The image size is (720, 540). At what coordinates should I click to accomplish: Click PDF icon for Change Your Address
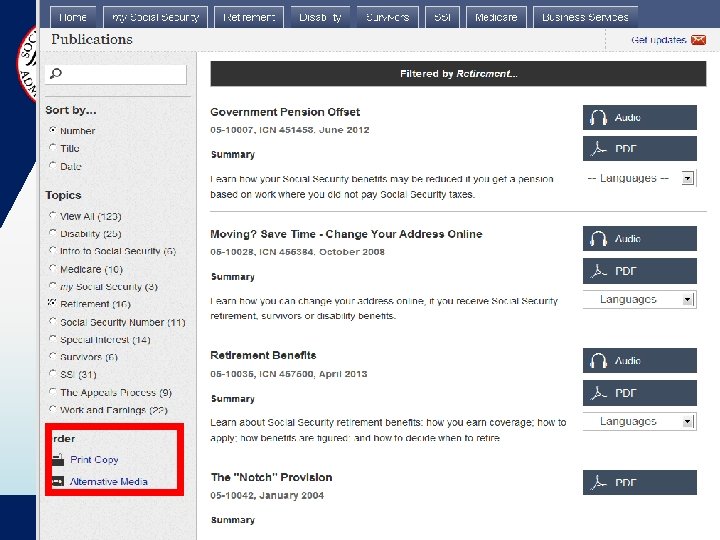click(x=598, y=271)
